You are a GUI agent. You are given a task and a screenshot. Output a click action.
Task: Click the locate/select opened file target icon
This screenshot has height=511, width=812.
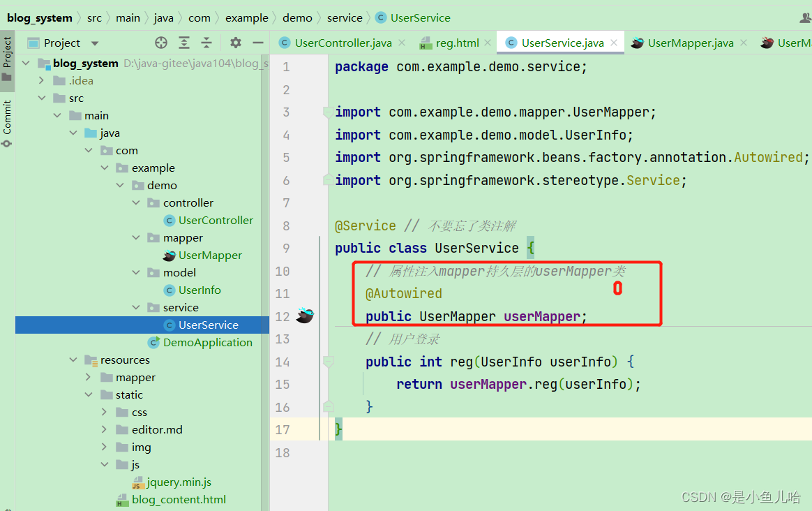161,43
